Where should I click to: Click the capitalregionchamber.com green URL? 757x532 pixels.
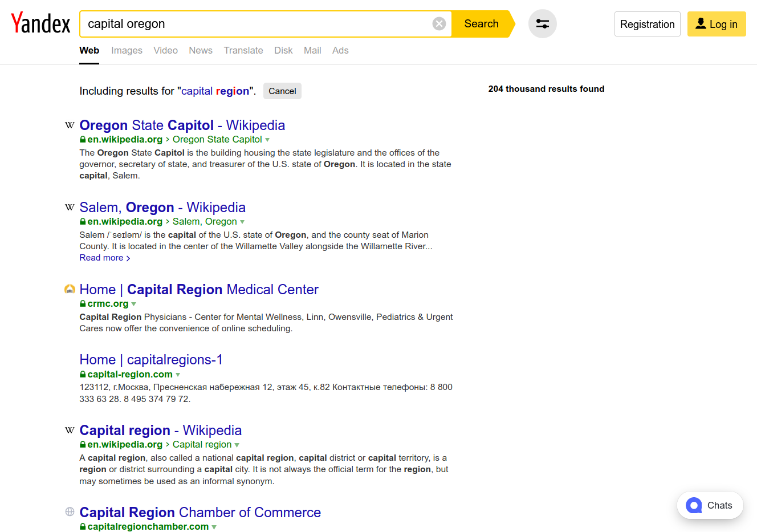(148, 527)
